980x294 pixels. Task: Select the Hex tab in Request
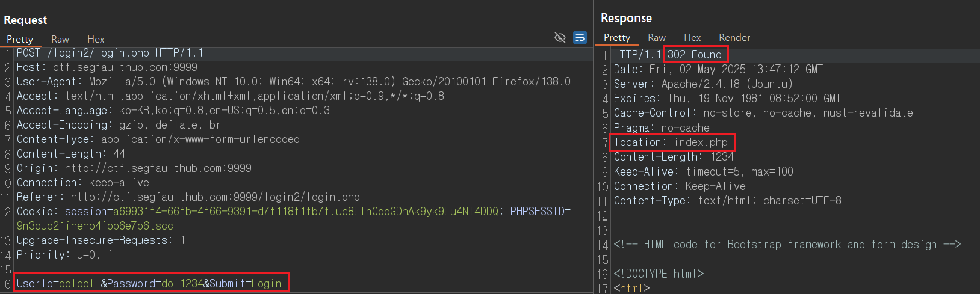coord(96,39)
